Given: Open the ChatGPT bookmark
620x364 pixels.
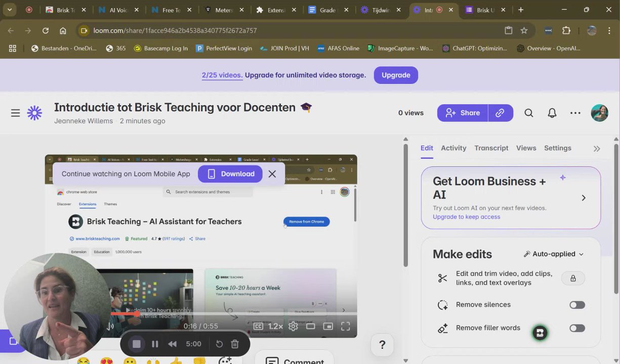Looking at the screenshot, I should point(475,49).
